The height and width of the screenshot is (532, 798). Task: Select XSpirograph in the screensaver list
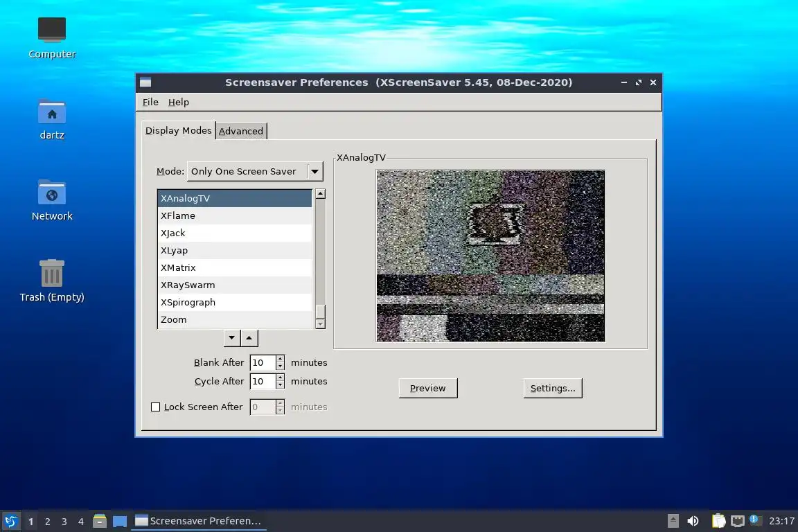(x=235, y=303)
